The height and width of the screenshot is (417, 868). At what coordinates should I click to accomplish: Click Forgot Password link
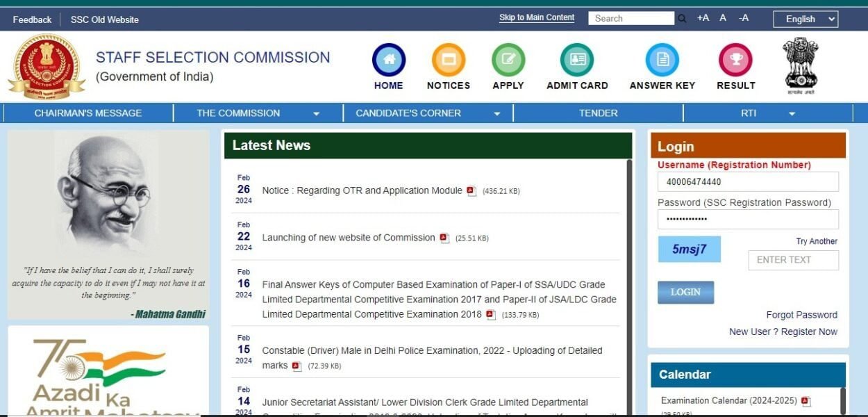pyautogui.click(x=802, y=315)
